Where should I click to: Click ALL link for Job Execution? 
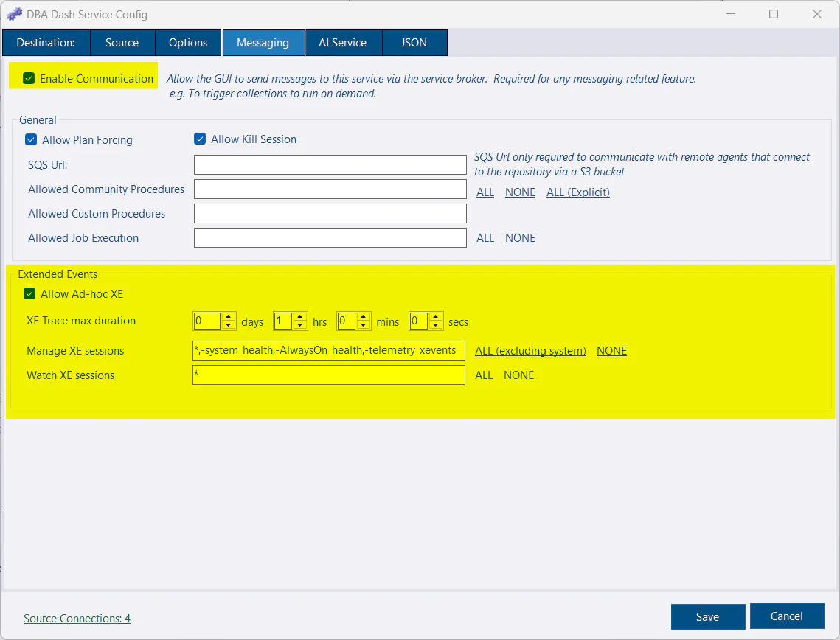(x=485, y=238)
